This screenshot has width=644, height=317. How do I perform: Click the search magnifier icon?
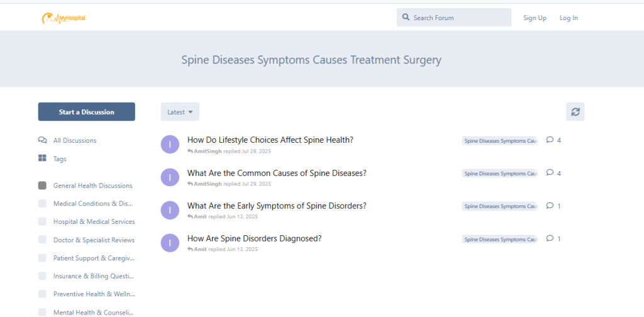[406, 18]
